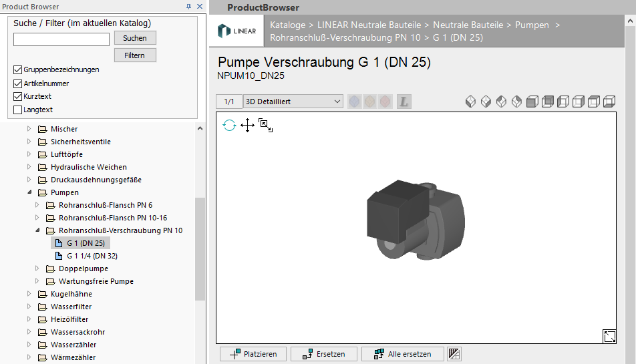Expand the Sicherheitsventile folder

pos(29,142)
